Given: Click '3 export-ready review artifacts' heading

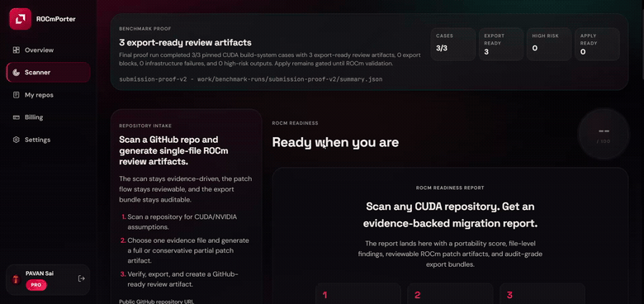Looking at the screenshot, I should (x=185, y=43).
